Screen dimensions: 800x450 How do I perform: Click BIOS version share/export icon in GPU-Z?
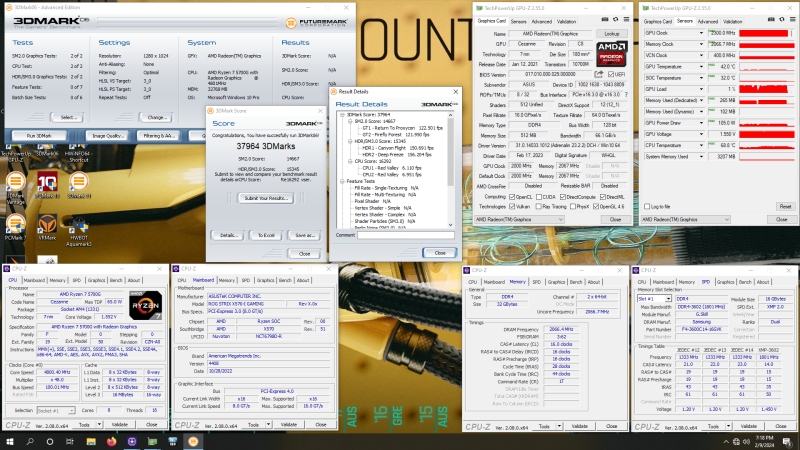pyautogui.click(x=598, y=74)
